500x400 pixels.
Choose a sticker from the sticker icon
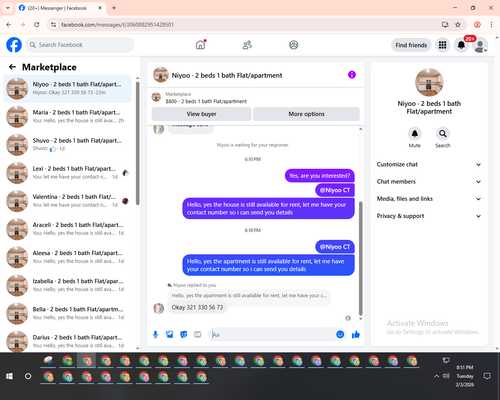[184, 334]
